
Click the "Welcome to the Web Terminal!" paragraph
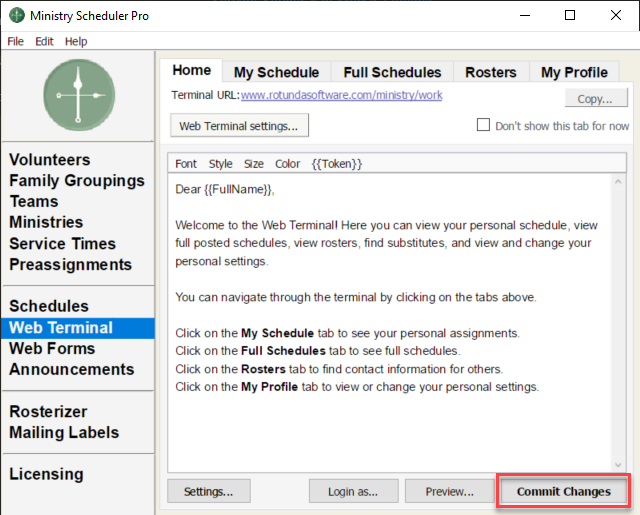386,243
